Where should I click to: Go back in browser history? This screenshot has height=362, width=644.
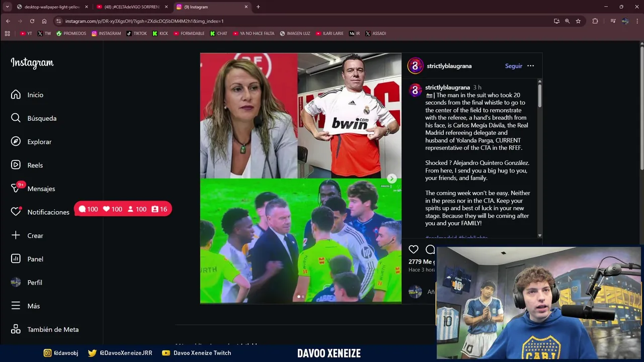[8, 21]
